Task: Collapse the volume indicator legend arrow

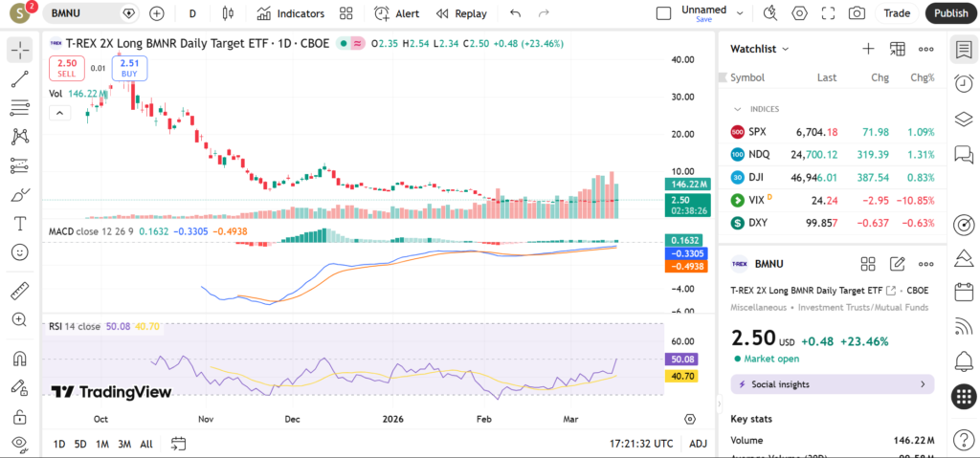Action: [59, 113]
